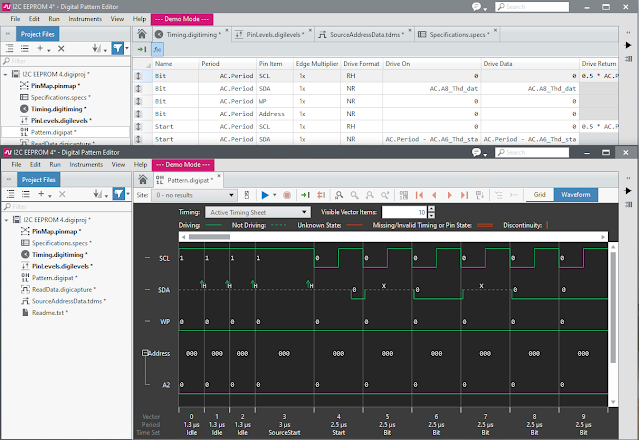Click the Visible Vector Items input field
This screenshot has height=440, width=639.
[x=404, y=212]
